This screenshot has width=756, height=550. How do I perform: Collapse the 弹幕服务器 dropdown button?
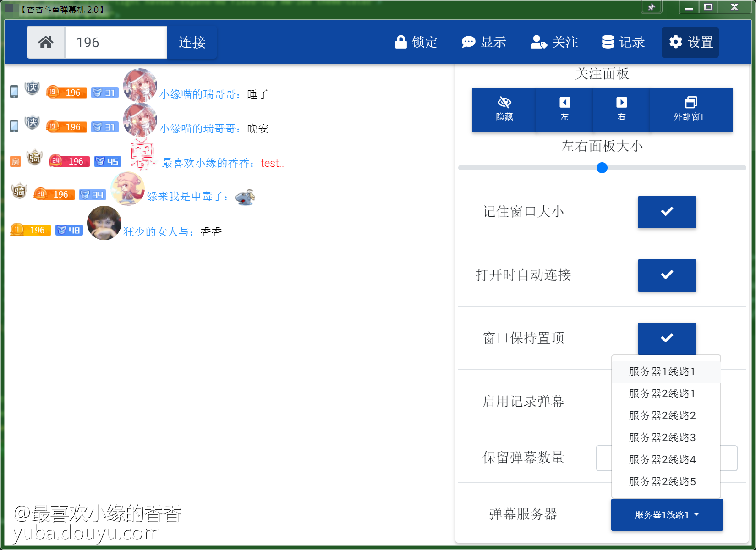click(x=667, y=515)
